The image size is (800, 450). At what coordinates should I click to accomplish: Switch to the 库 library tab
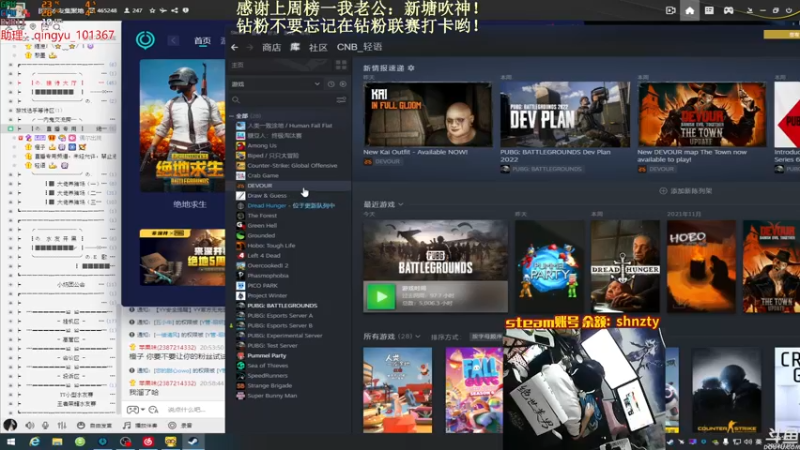(x=295, y=47)
